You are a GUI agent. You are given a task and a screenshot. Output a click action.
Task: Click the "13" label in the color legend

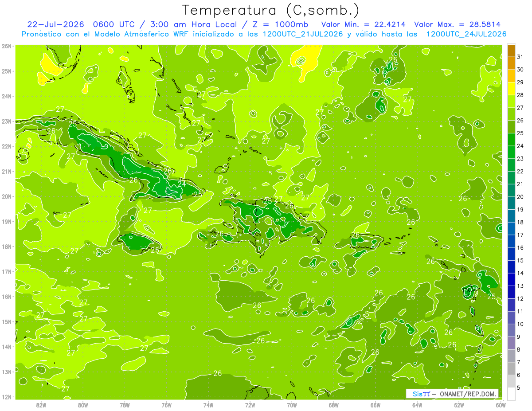(x=520, y=286)
